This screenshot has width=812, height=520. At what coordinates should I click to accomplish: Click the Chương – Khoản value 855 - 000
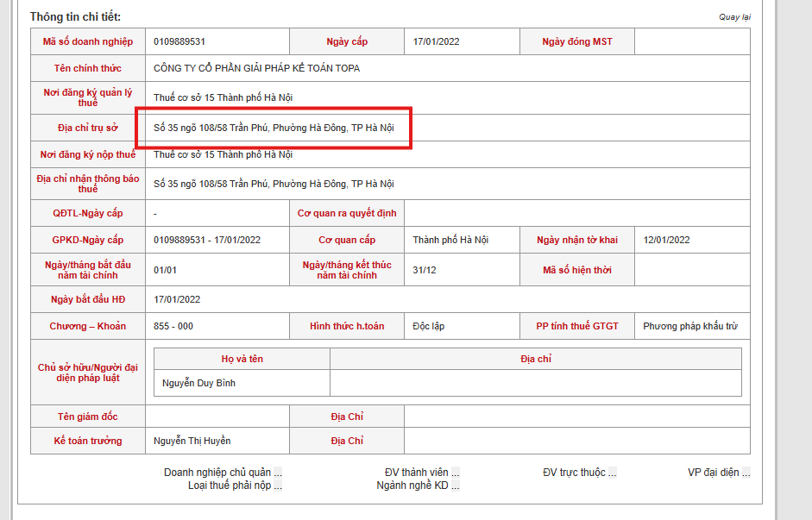point(173,326)
